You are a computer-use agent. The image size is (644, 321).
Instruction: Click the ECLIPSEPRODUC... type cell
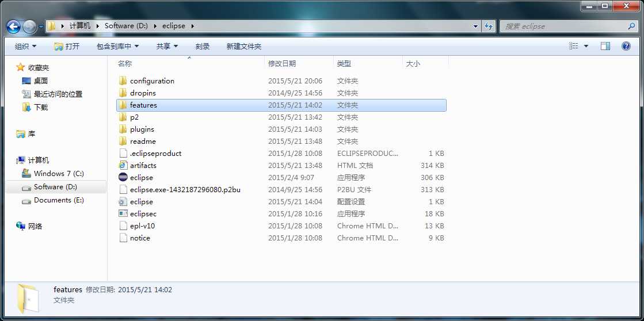(x=368, y=153)
